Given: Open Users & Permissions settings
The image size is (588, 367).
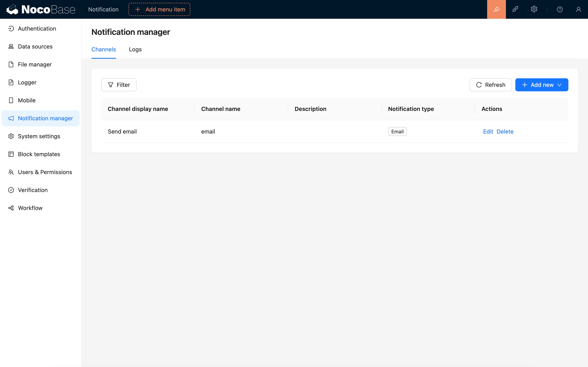Looking at the screenshot, I should [45, 172].
